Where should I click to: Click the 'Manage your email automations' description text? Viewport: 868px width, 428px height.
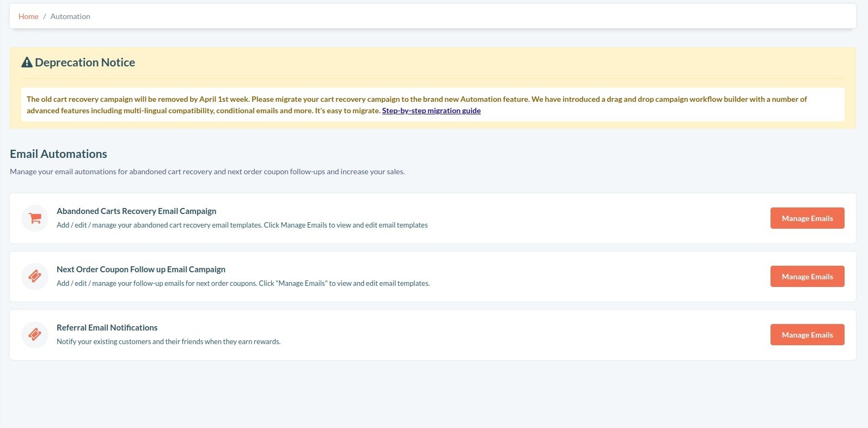207,172
